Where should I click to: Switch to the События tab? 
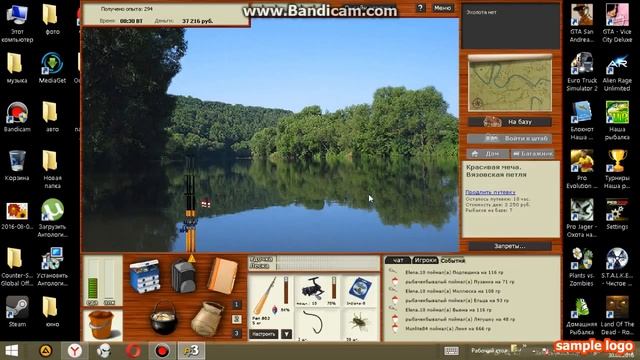click(453, 260)
